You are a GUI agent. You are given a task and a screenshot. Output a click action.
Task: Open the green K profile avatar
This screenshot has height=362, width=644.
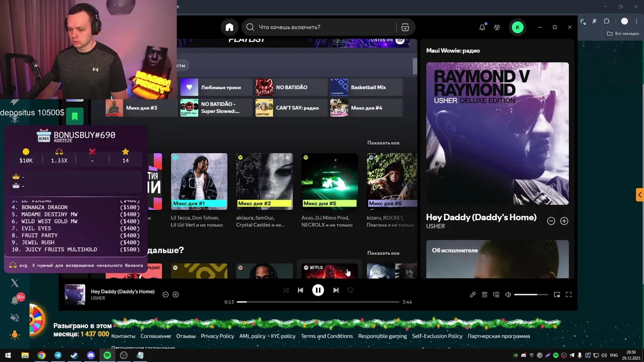tap(517, 27)
